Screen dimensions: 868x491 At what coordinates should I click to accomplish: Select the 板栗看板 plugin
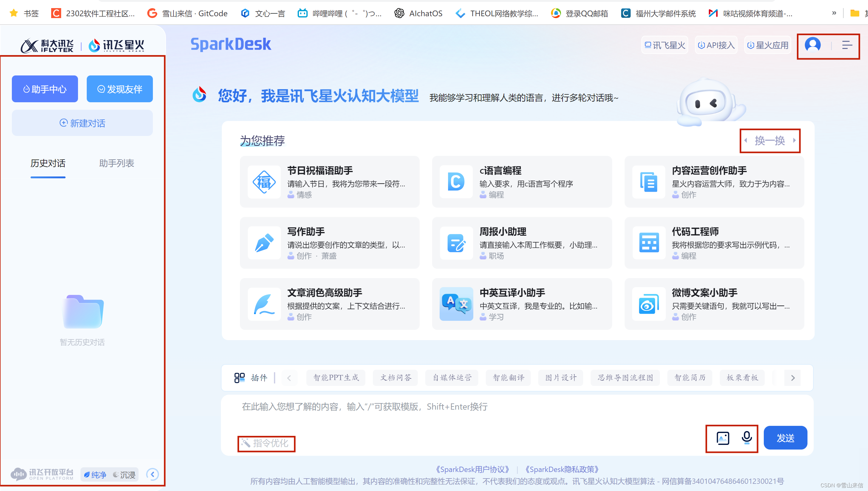[x=742, y=378]
